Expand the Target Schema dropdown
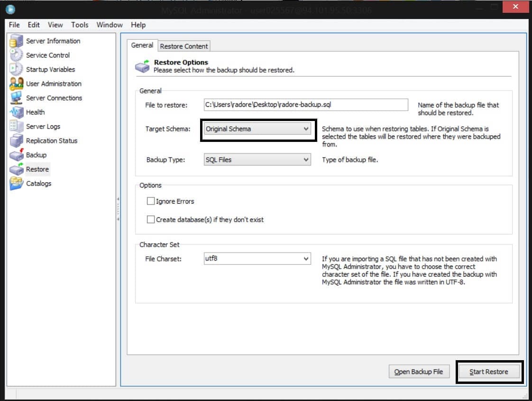 coord(257,129)
